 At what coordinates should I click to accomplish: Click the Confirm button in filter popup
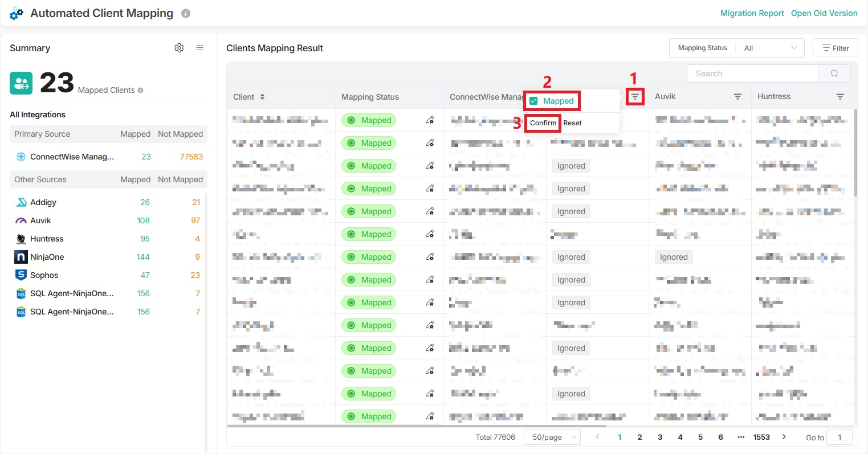pos(542,122)
